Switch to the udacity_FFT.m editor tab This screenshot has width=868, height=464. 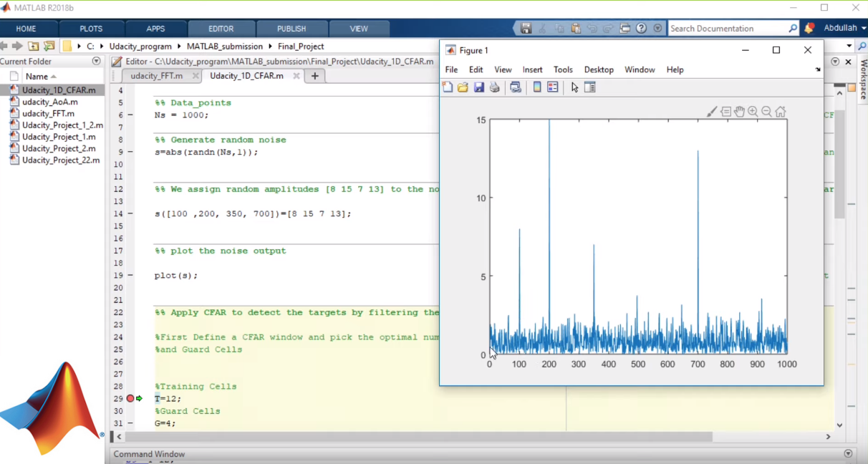click(x=157, y=76)
